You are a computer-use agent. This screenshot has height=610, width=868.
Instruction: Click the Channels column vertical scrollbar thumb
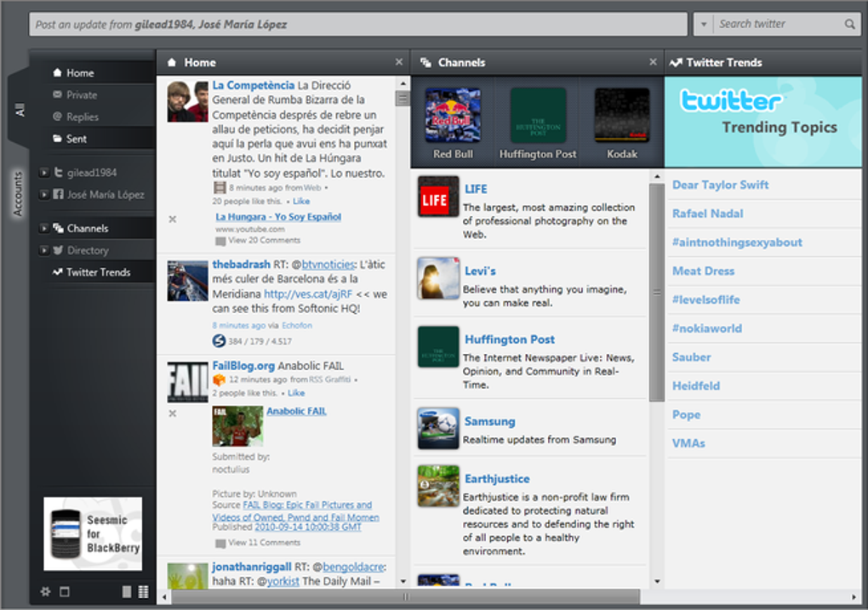pos(657,293)
